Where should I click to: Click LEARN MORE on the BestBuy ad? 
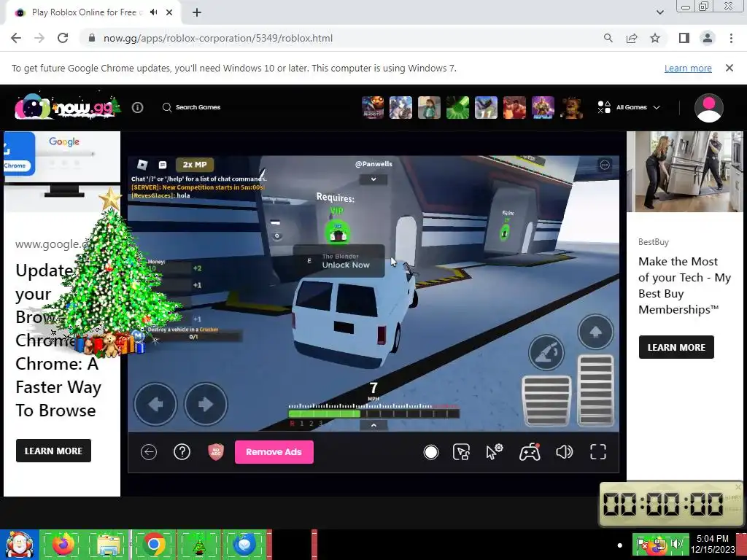pyautogui.click(x=676, y=347)
